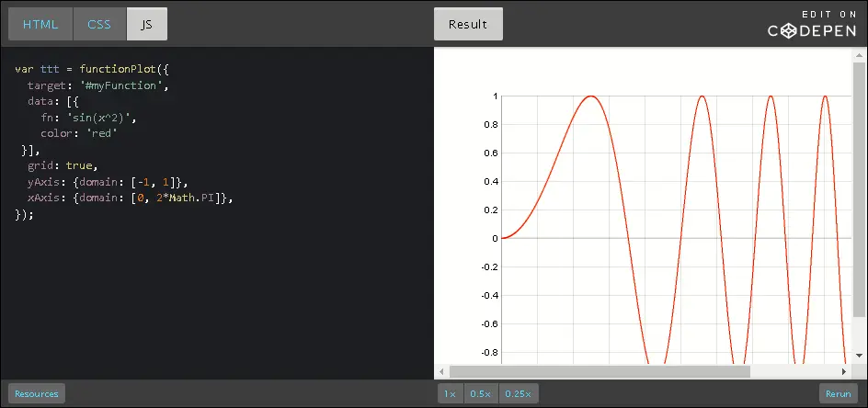Set preview zoom to 0.25x
This screenshot has width=868, height=408.
pyautogui.click(x=519, y=393)
